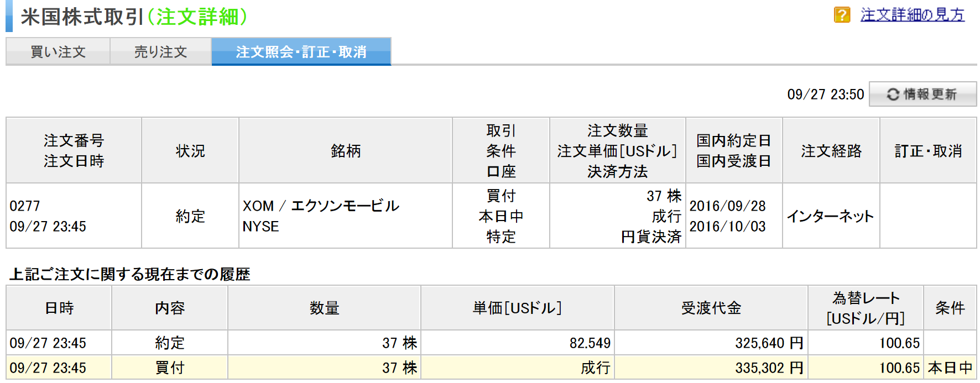The width and height of the screenshot is (980, 383).
Task: Click the yellow question mark help icon
Action: (842, 15)
